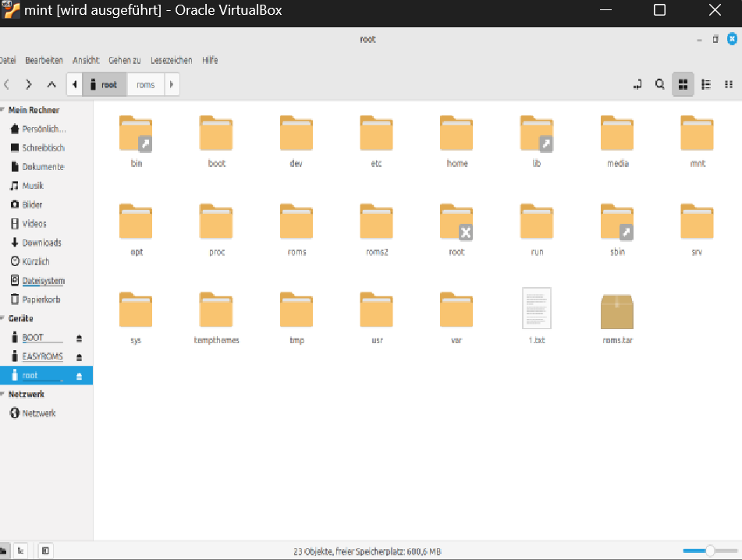Open the roms.tar archive file
742x560 pixels.
pyautogui.click(x=617, y=311)
